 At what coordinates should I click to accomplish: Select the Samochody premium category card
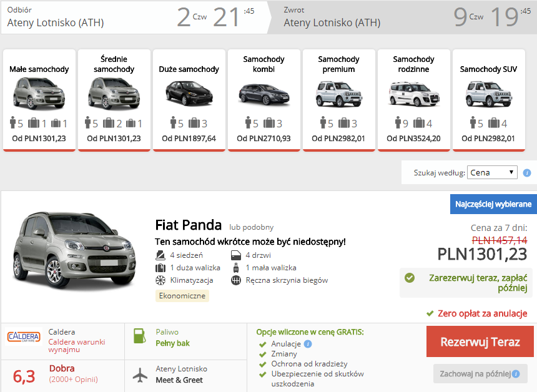(339, 100)
